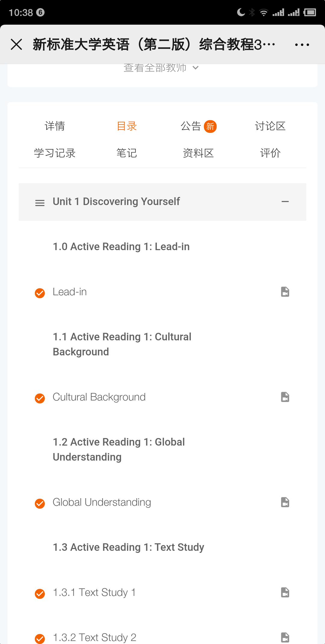Open the file icon for Cultural Background
Viewport: 325px width, 644px height.
coord(285,397)
